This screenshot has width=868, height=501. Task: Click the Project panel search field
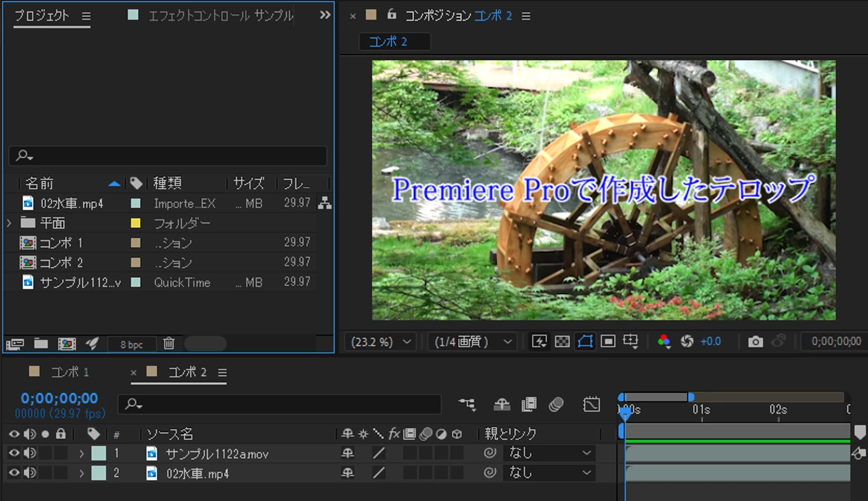168,156
